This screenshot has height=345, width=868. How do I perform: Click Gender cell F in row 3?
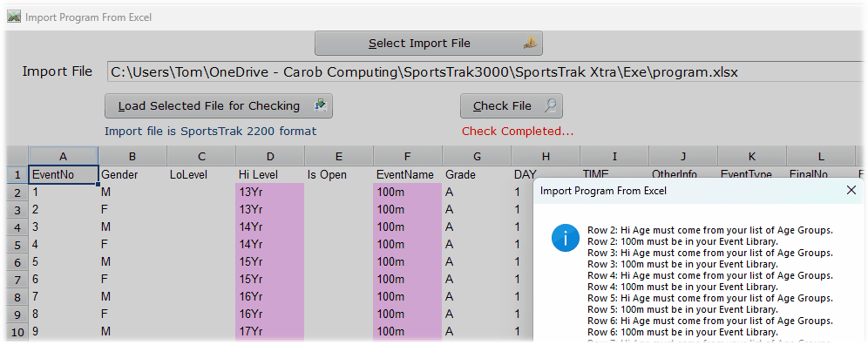(132, 210)
